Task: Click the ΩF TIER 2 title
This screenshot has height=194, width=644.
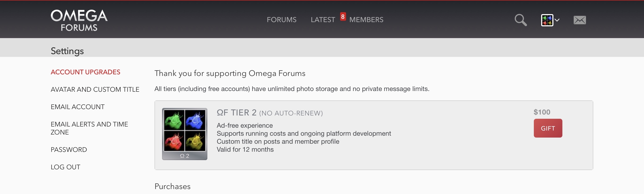Action: 237,113
